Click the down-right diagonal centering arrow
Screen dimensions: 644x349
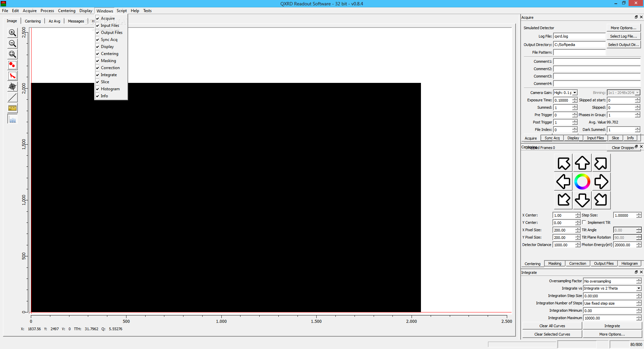[601, 200]
